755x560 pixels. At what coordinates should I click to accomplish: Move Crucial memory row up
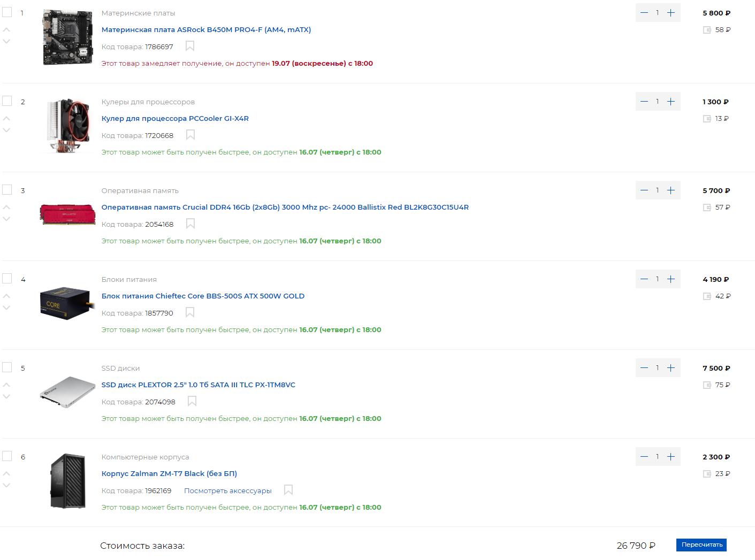tap(6, 207)
